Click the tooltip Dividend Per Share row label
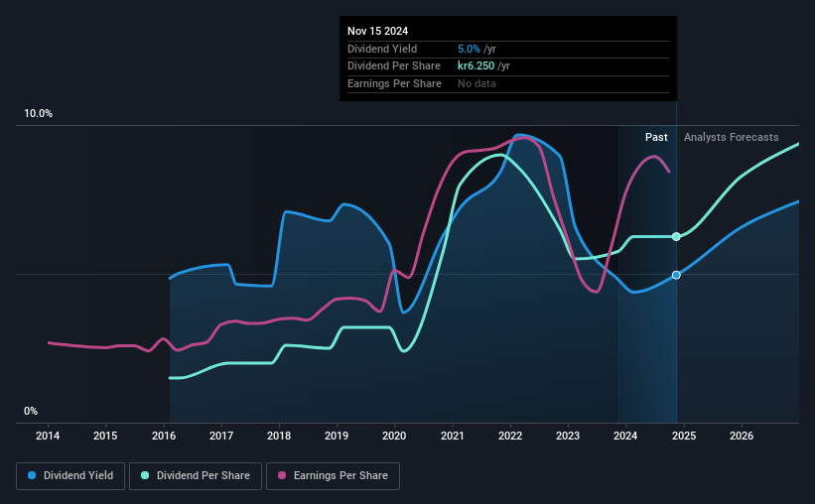This screenshot has height=504, width=815. pos(393,66)
